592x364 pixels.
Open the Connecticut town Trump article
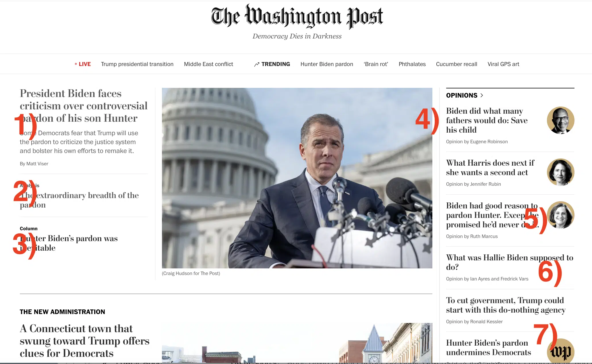pyautogui.click(x=85, y=341)
